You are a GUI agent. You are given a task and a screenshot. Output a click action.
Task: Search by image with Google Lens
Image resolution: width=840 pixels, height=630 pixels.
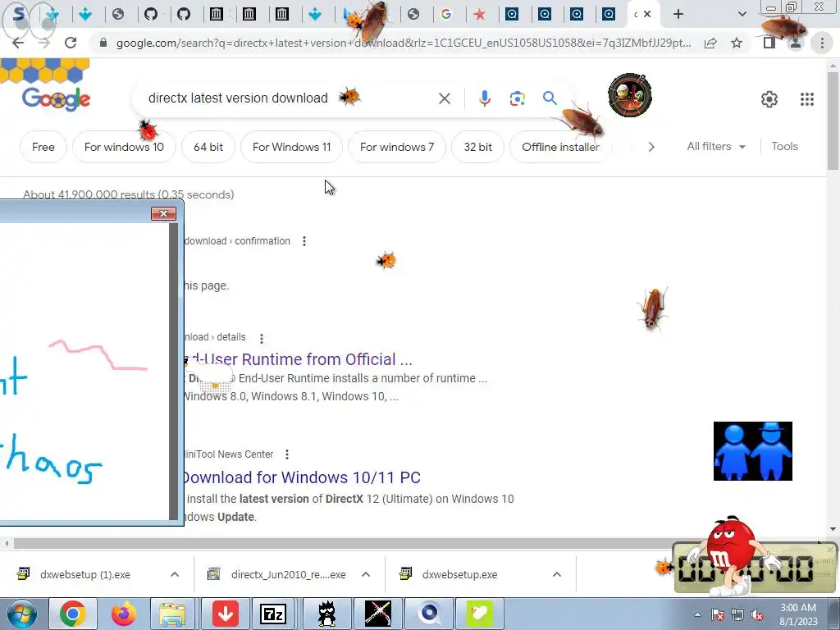pyautogui.click(x=517, y=98)
